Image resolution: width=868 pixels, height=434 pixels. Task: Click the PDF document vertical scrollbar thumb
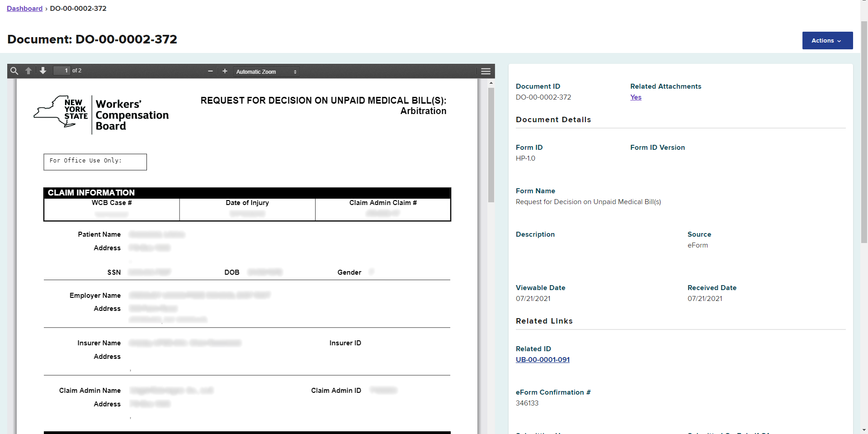click(x=491, y=145)
